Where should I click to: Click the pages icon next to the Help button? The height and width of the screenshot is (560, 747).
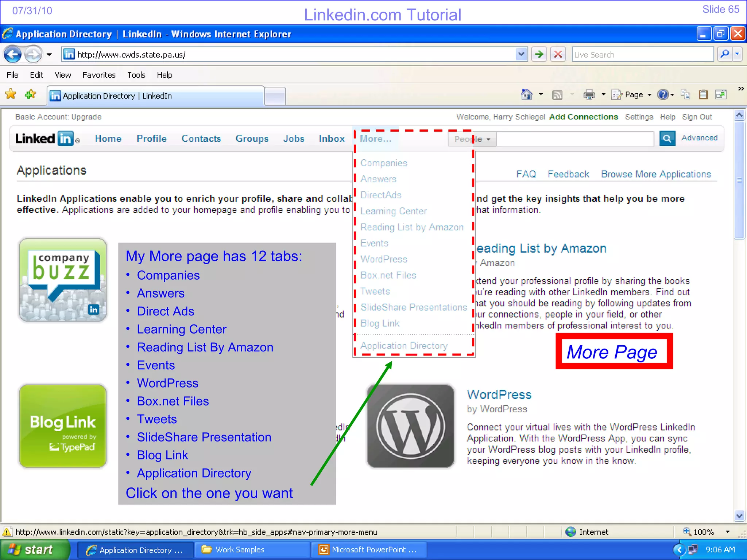685,95
